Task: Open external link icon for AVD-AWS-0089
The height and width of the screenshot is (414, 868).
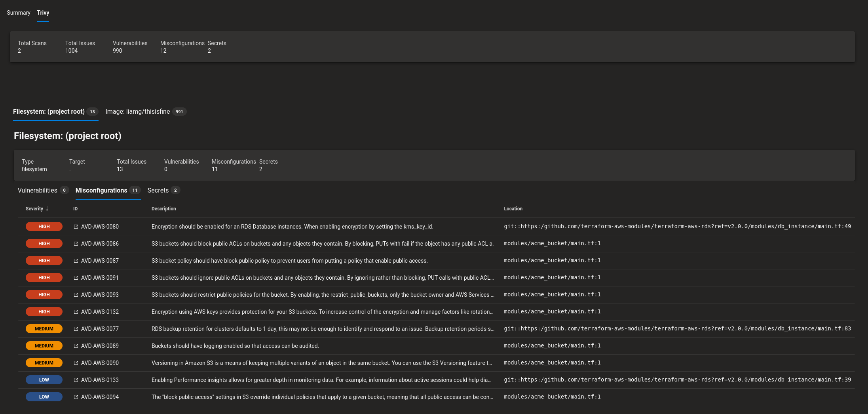Action: [x=76, y=346]
